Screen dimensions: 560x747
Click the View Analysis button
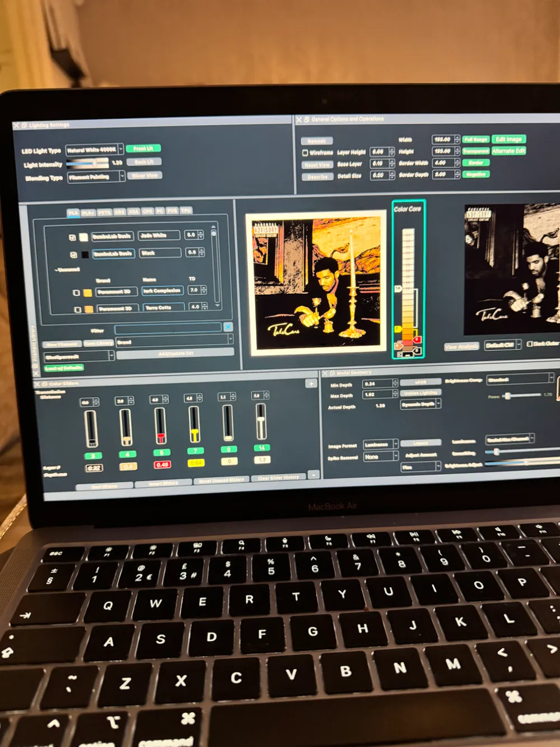click(461, 346)
